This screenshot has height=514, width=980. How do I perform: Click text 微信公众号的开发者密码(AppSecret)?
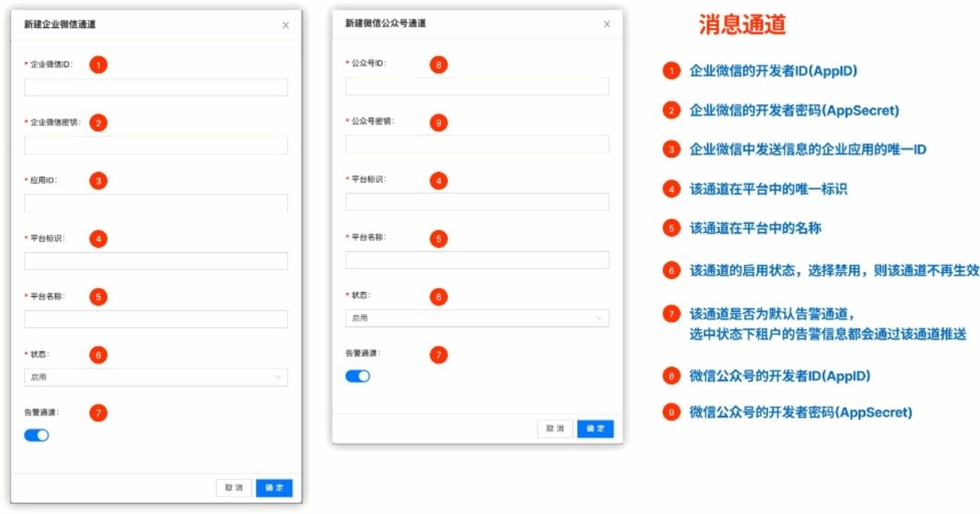[801, 412]
